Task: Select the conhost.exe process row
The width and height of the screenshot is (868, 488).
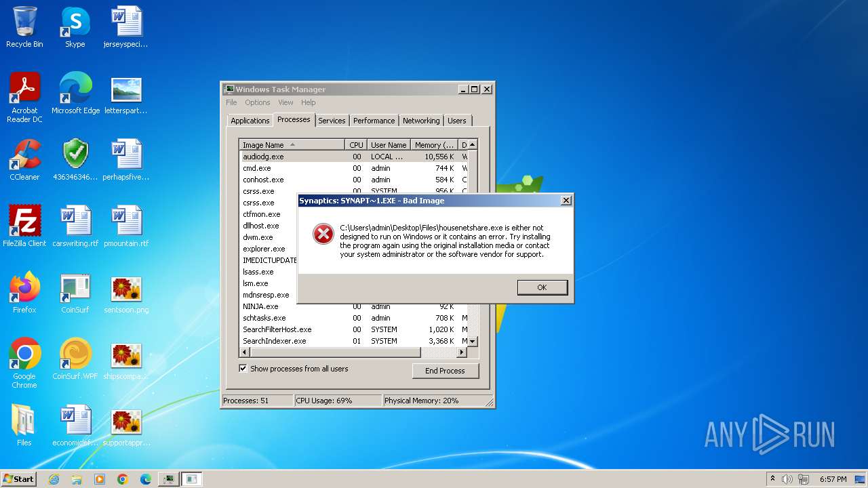Action: (x=353, y=180)
